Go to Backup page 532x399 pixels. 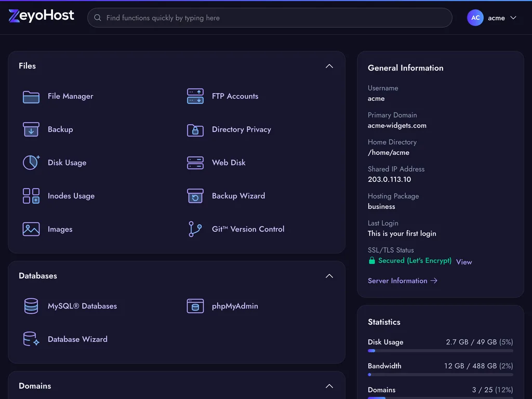60,129
